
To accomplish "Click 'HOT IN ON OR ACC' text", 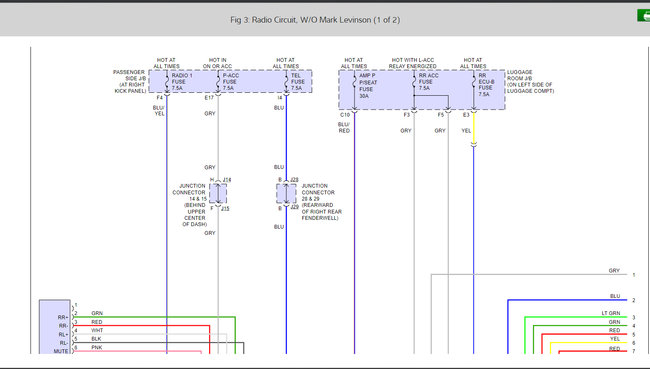I will coord(217,63).
